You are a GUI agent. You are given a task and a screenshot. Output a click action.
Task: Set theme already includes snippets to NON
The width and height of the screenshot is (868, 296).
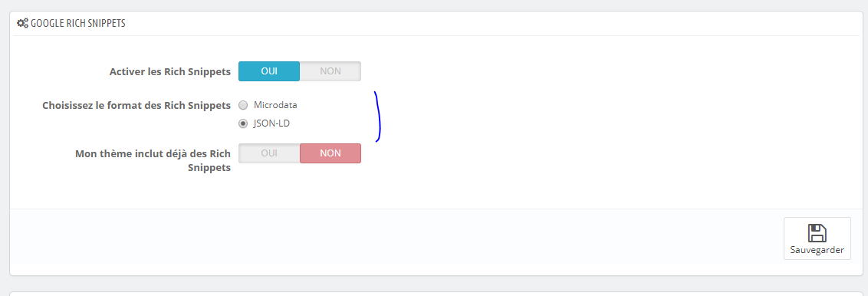point(330,153)
